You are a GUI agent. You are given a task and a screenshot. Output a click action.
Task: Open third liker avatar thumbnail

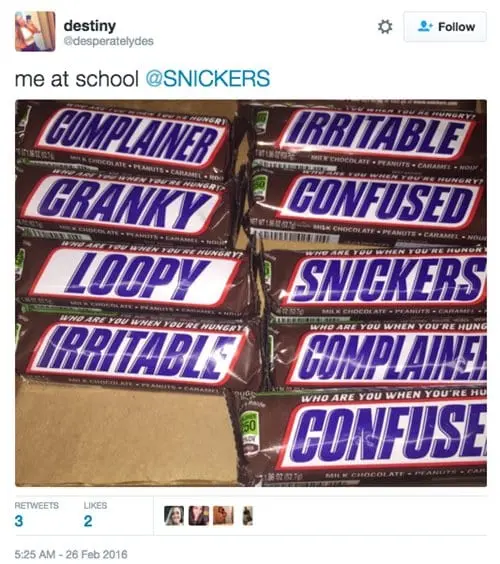[x=223, y=515]
